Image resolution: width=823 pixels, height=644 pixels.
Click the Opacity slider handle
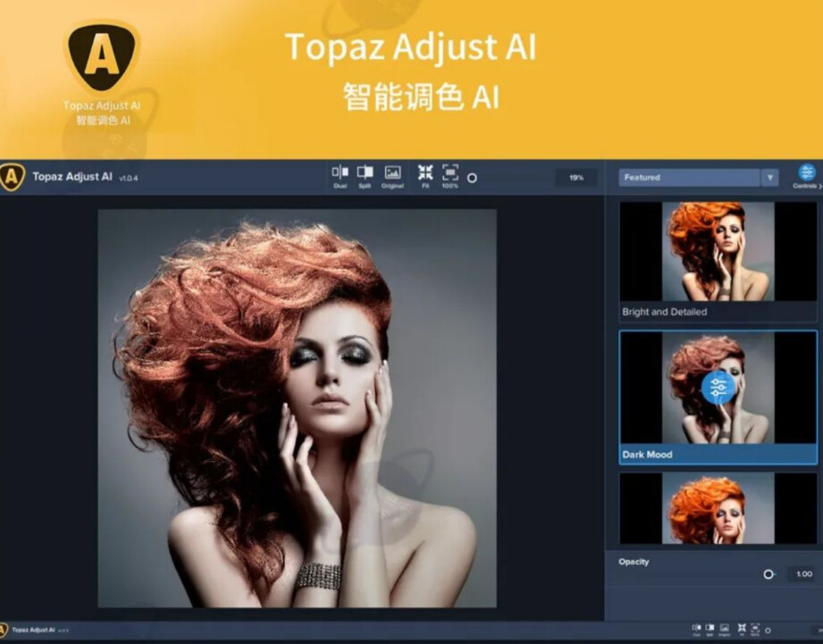pyautogui.click(x=768, y=574)
